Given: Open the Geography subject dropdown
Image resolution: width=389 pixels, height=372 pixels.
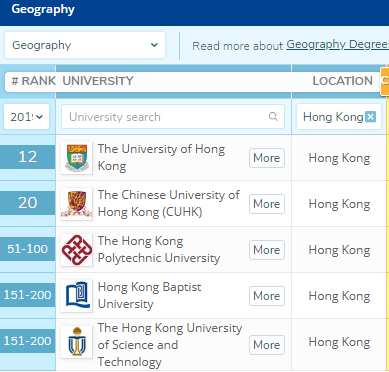Looking at the screenshot, I should (85, 45).
